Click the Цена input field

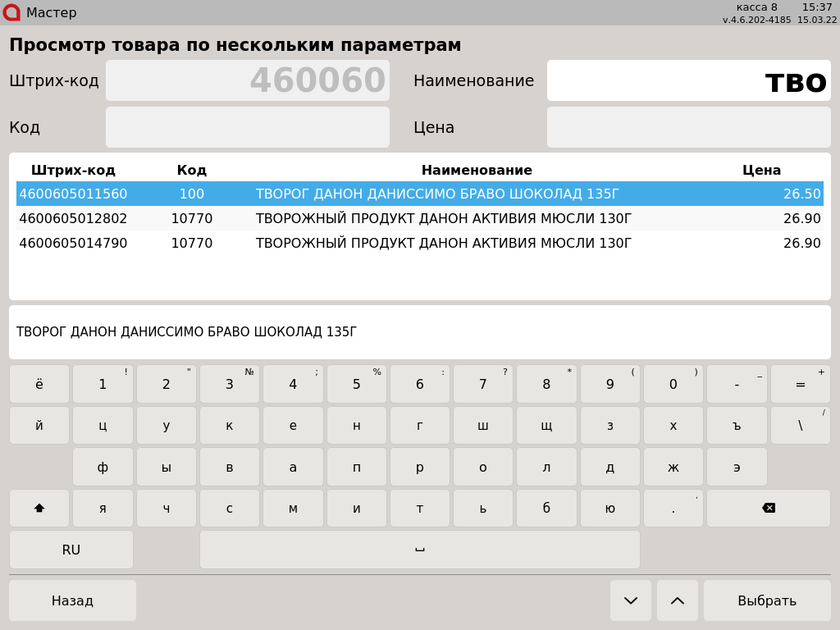coord(688,127)
